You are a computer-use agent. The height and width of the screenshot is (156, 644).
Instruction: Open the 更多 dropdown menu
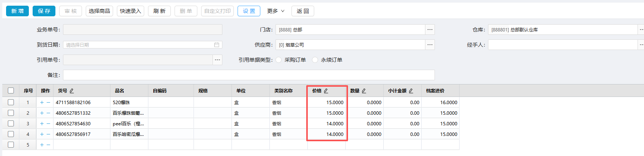coord(276,11)
